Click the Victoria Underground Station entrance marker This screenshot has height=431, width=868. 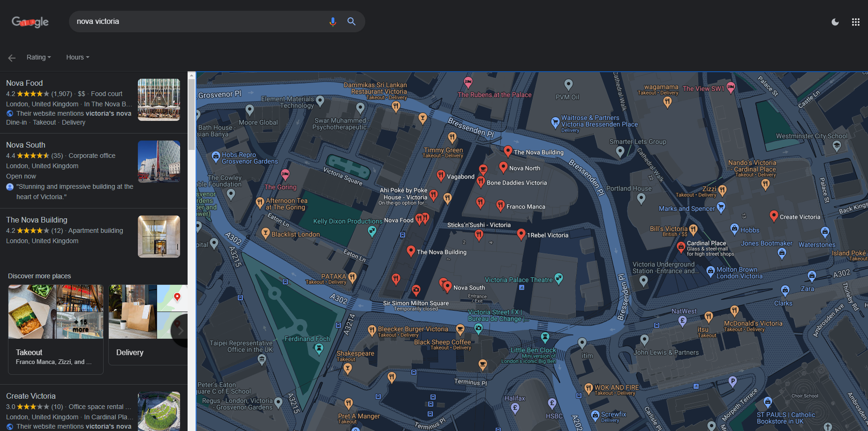pos(643,281)
